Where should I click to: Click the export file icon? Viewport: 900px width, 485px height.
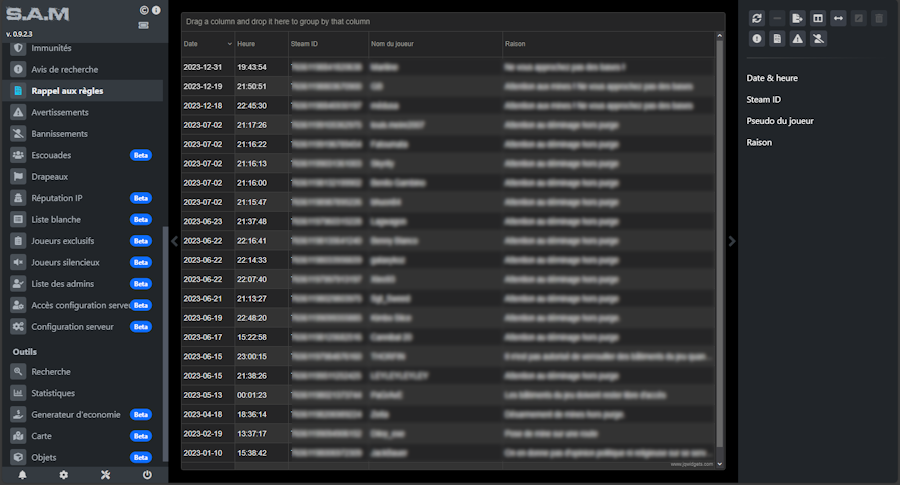797,18
